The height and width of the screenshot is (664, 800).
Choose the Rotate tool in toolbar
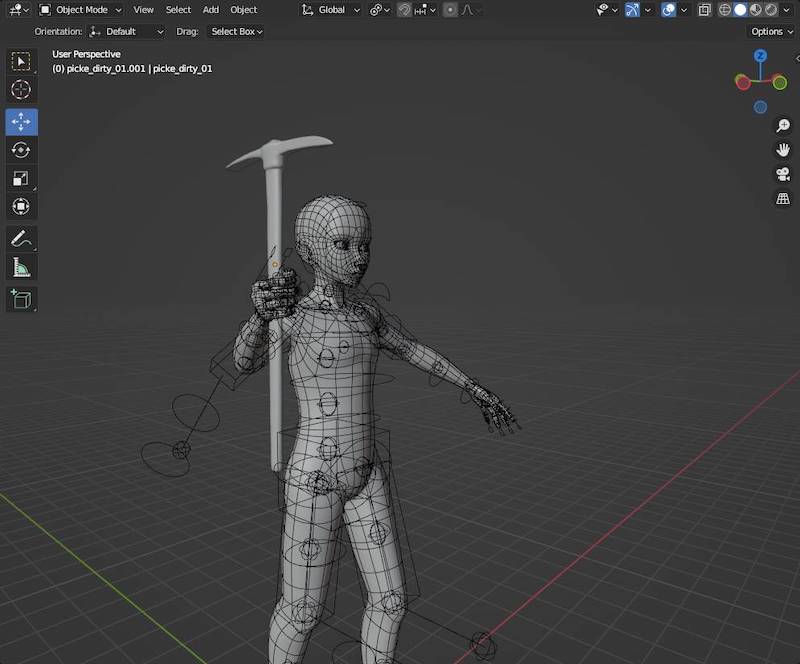[21, 150]
